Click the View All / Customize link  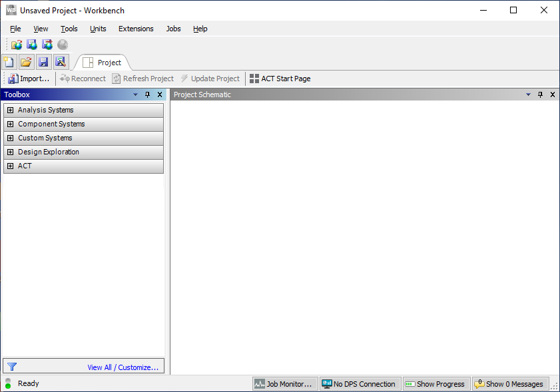(123, 367)
